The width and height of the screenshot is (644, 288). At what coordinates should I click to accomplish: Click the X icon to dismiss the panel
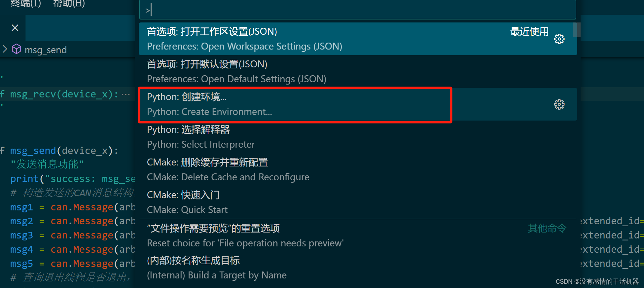pos(15,28)
